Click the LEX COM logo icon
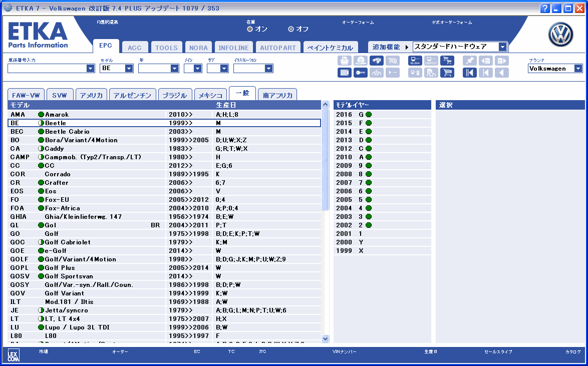The width and height of the screenshot is (588, 366). pyautogui.click(x=14, y=355)
